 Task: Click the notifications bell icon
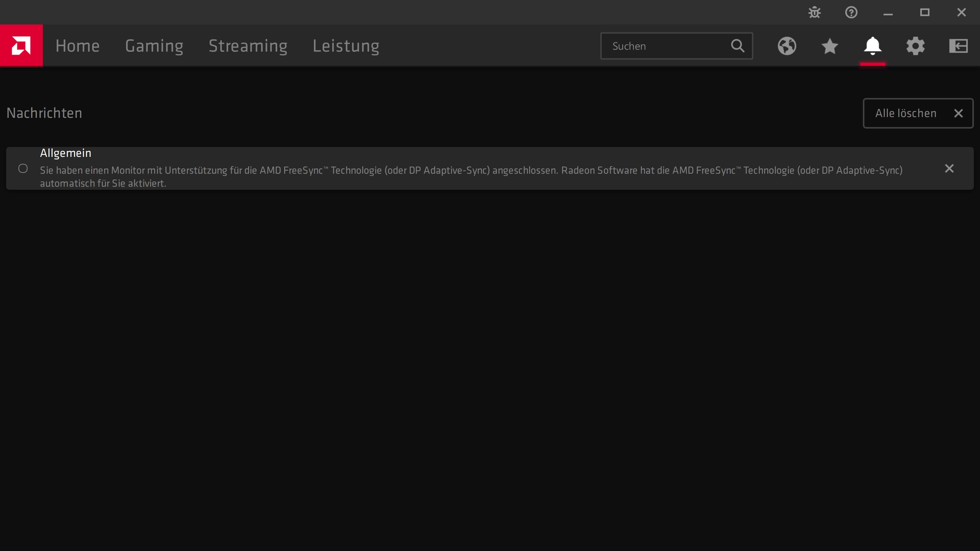[873, 45]
